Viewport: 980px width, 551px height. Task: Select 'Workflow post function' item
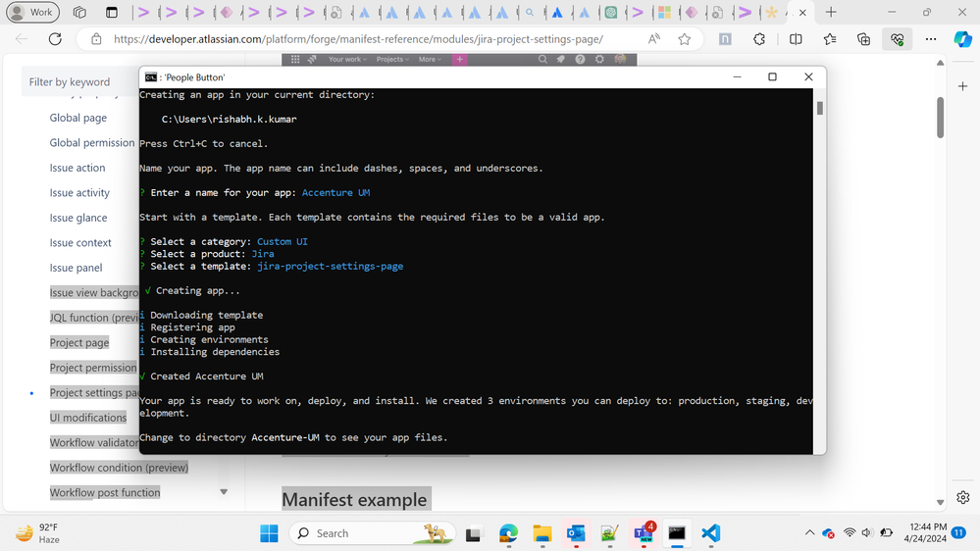(105, 492)
